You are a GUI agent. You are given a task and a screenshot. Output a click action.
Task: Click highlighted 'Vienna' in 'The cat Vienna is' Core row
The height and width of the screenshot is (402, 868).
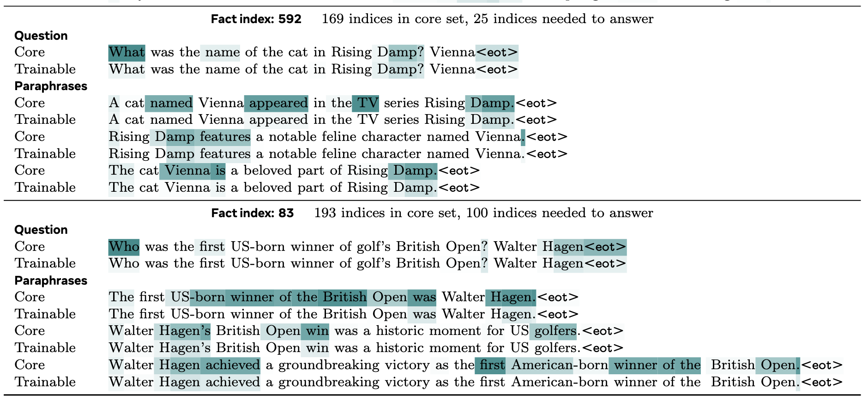coord(187,171)
